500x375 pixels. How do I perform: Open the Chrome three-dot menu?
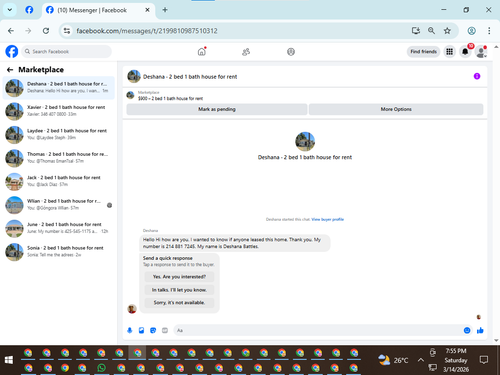pos(489,31)
